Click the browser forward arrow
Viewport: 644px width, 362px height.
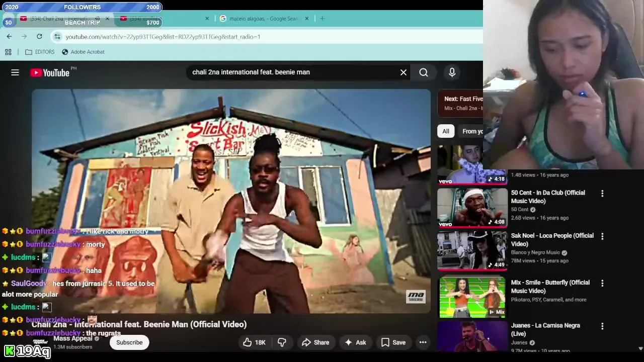coord(24,36)
